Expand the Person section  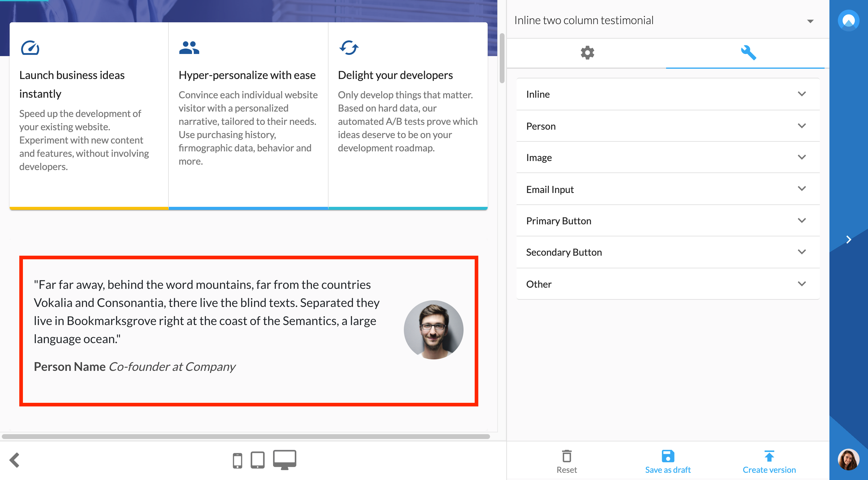click(668, 126)
